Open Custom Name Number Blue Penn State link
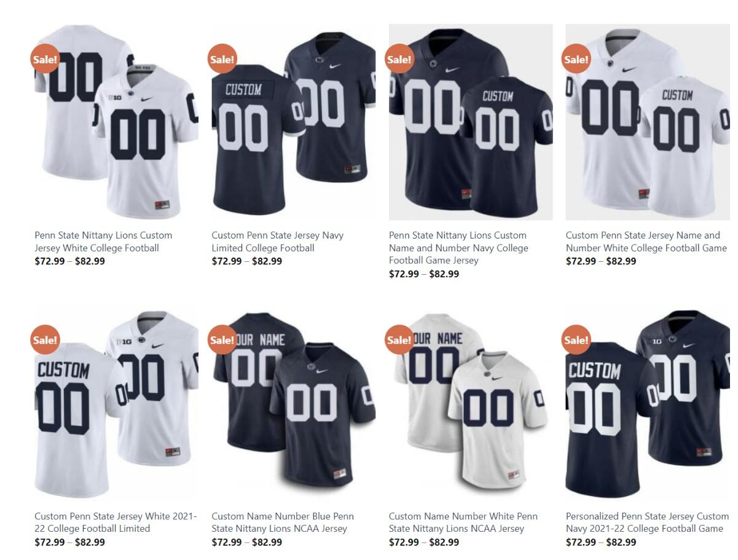 (283, 522)
